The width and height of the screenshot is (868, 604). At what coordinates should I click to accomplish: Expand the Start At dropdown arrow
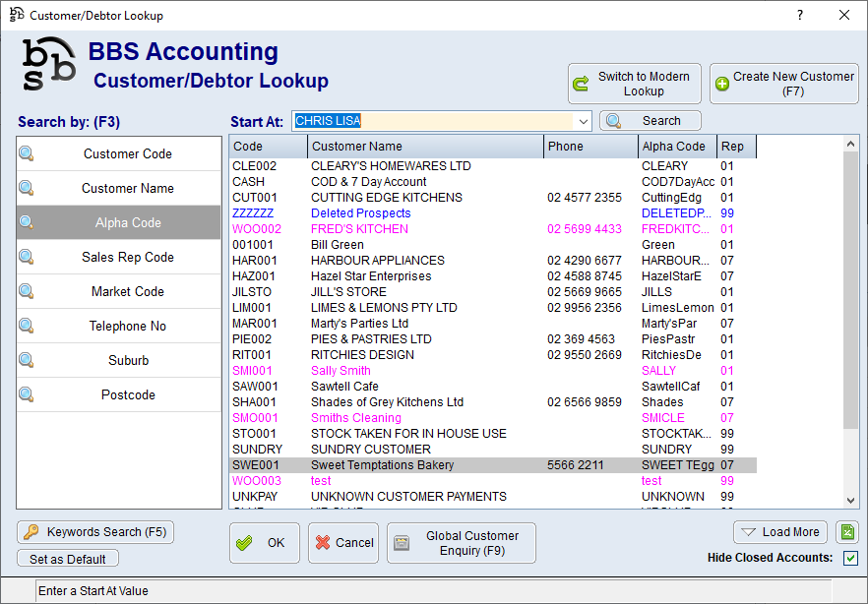pos(583,121)
